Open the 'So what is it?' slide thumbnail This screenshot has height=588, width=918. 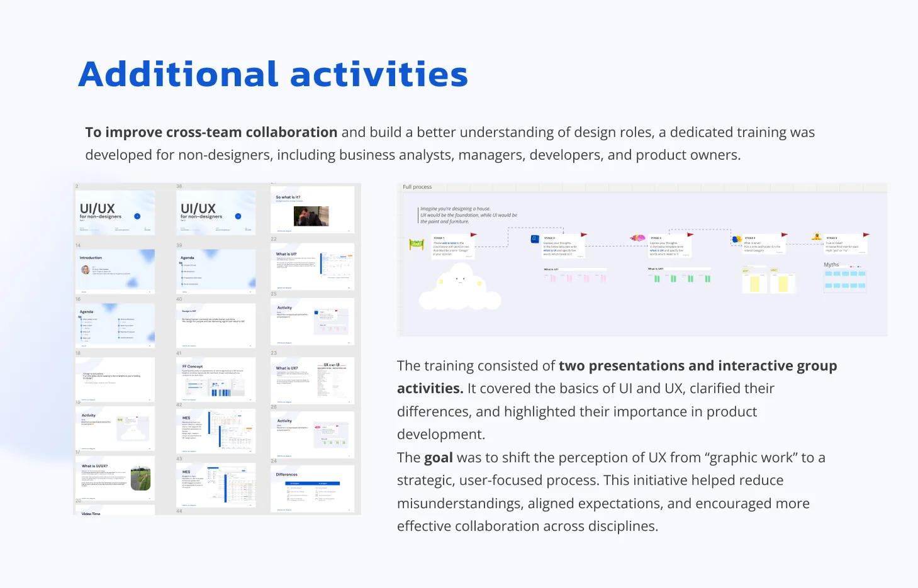click(313, 209)
